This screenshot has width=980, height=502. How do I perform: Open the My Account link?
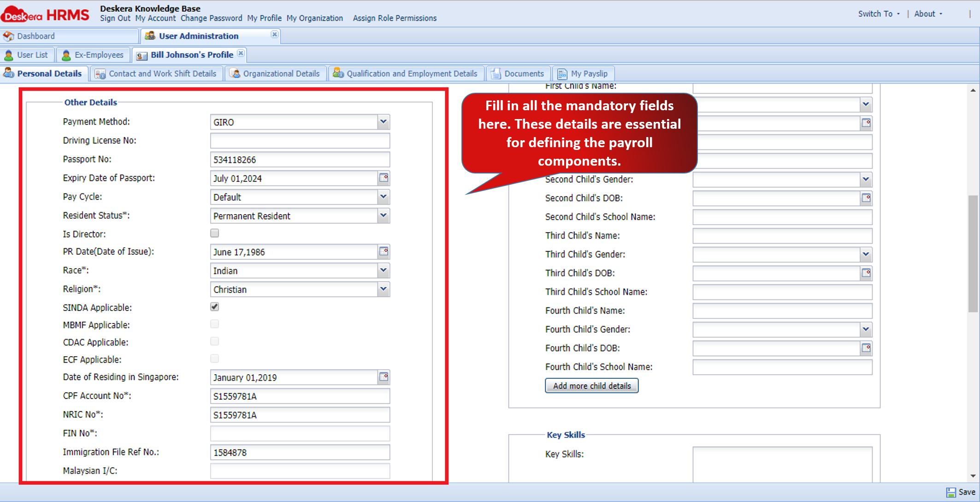click(x=155, y=18)
